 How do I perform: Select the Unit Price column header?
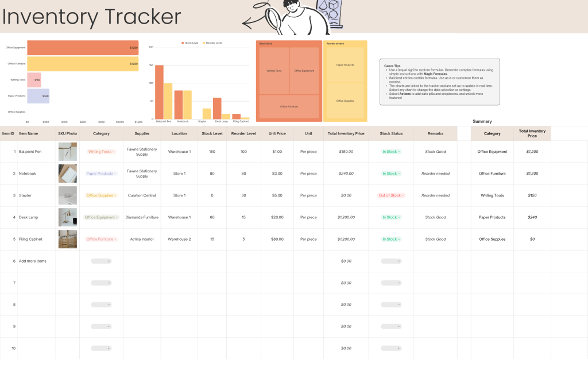(x=277, y=134)
